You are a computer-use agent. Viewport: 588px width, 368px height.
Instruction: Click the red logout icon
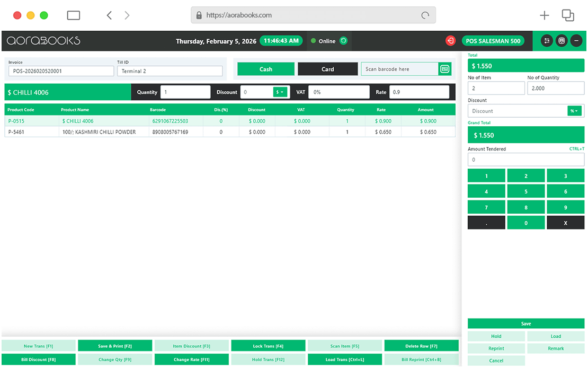450,41
